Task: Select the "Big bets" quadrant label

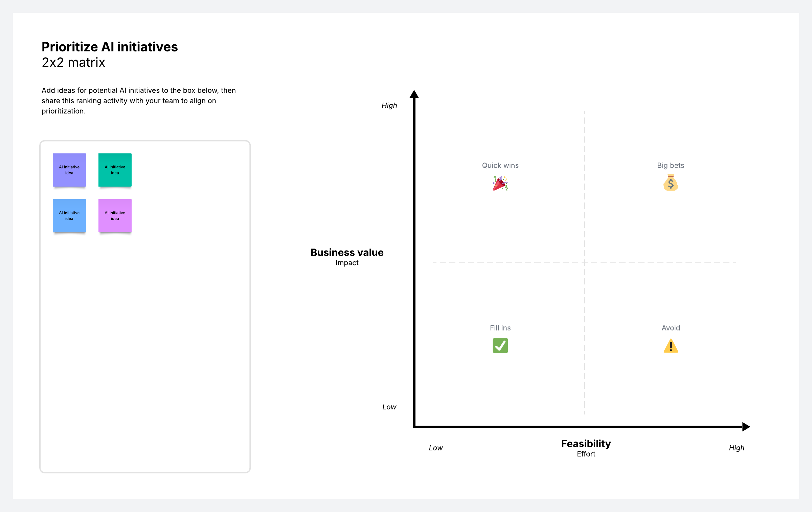Action: (671, 166)
